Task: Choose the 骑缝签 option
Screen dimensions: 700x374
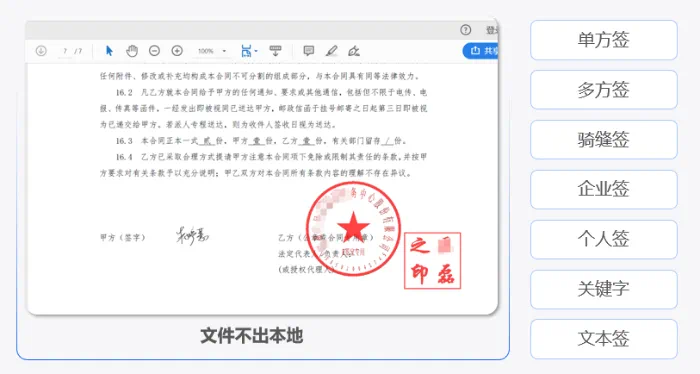Action: coord(604,140)
